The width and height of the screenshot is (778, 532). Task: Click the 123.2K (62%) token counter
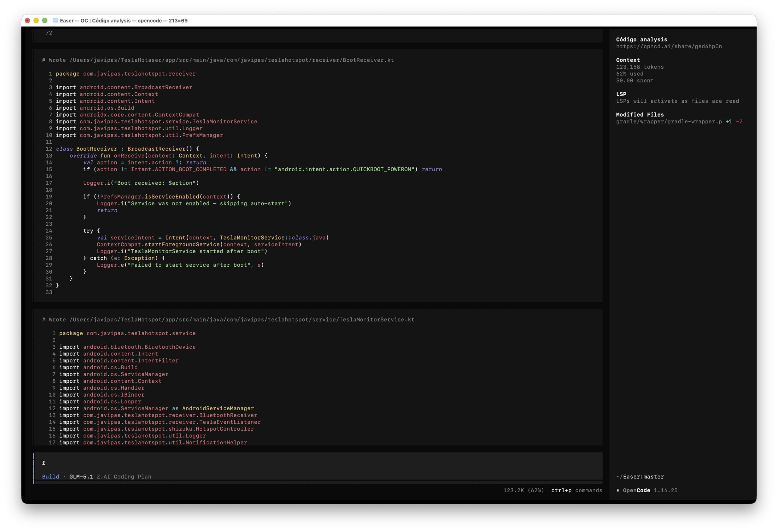click(523, 490)
